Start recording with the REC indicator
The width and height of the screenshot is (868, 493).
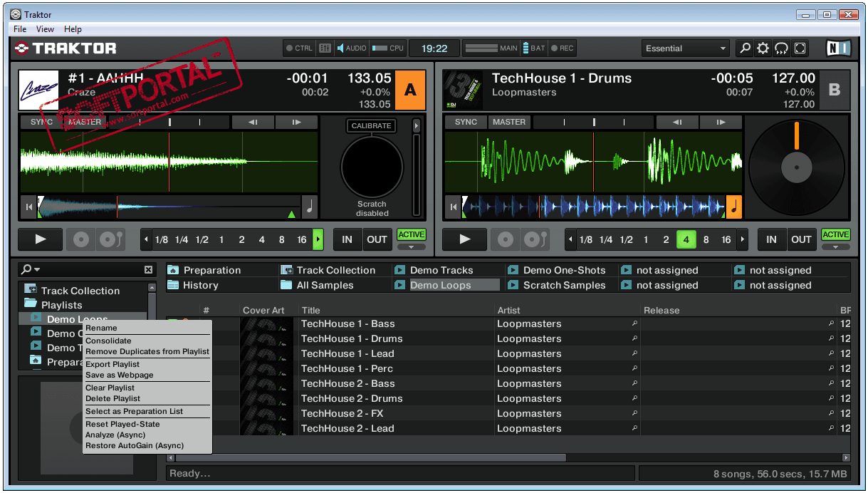click(563, 48)
